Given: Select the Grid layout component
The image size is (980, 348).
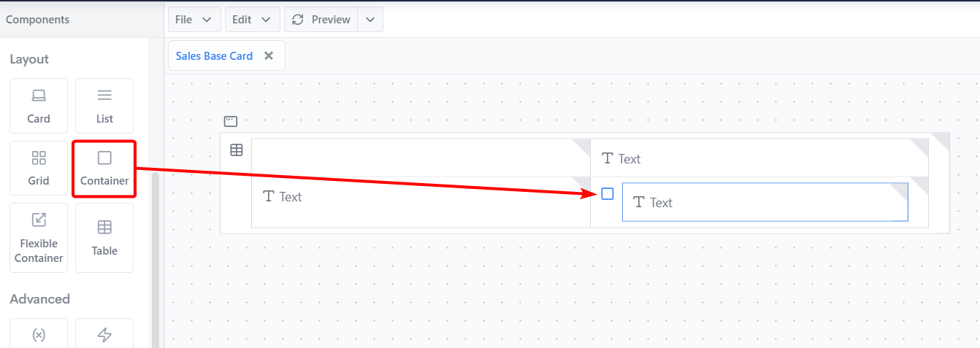Looking at the screenshot, I should [x=39, y=168].
